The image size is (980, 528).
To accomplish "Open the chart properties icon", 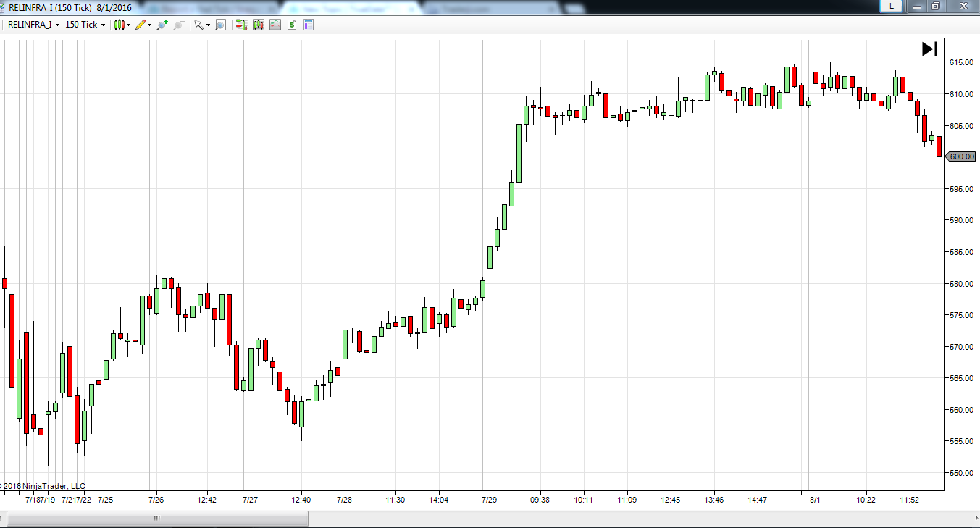I will point(309,25).
